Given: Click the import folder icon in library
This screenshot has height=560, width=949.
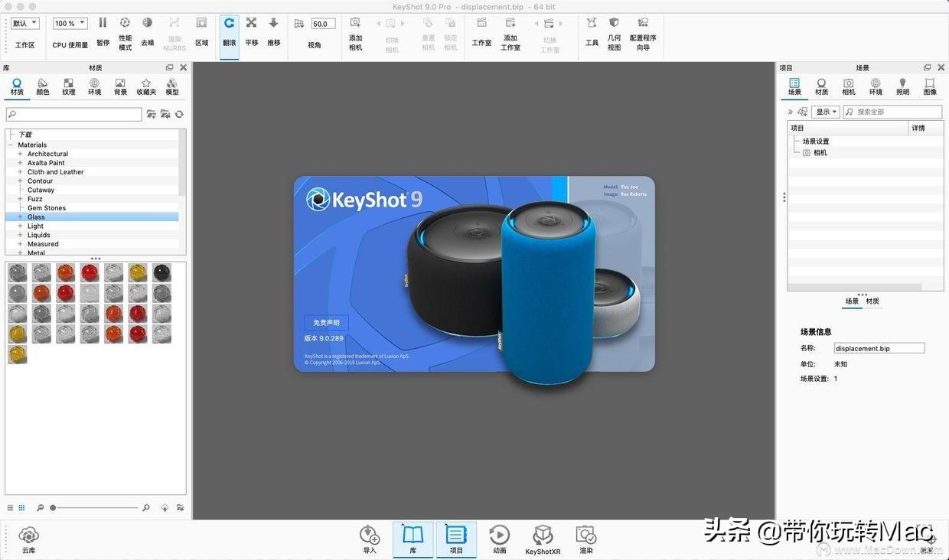Looking at the screenshot, I should click(165, 114).
